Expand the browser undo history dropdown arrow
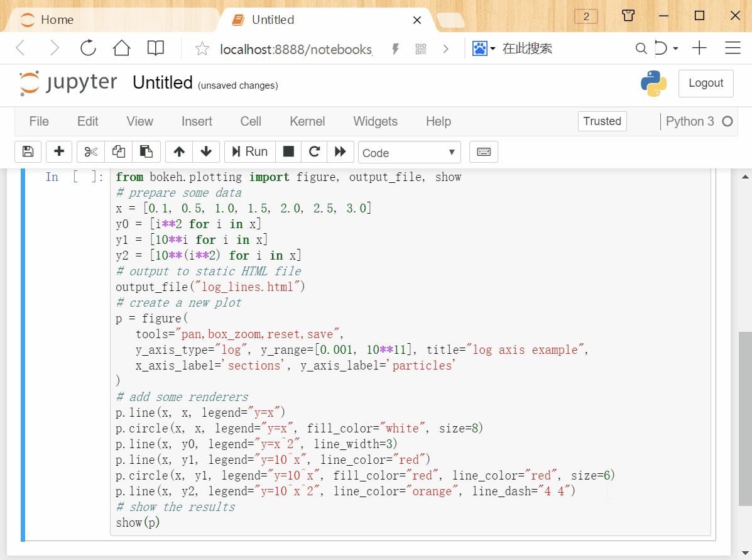752x560 pixels. [x=675, y=48]
